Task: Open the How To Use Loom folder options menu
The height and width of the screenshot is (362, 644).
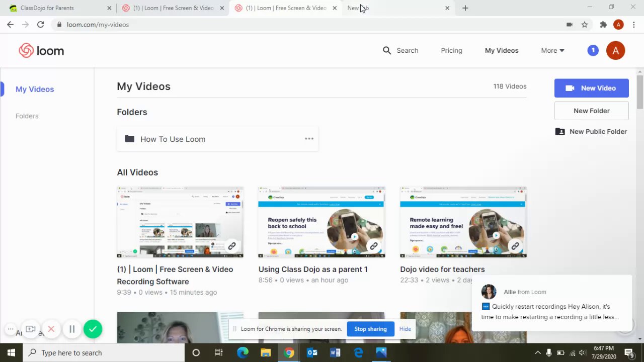Action: click(x=309, y=139)
